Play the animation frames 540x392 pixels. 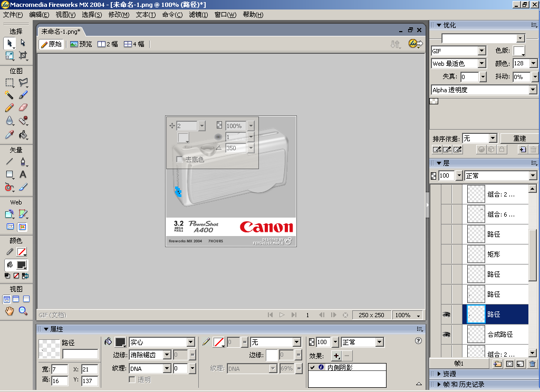[282, 315]
